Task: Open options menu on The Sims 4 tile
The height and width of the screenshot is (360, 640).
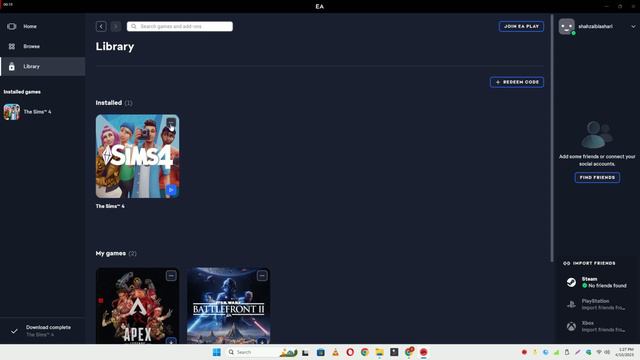Action: (171, 123)
